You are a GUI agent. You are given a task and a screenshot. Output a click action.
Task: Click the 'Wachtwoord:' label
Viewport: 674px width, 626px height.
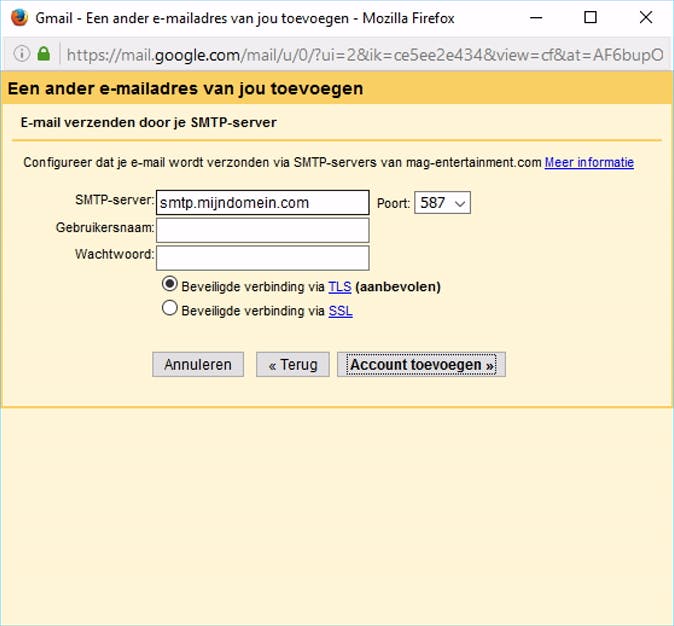click(x=114, y=254)
